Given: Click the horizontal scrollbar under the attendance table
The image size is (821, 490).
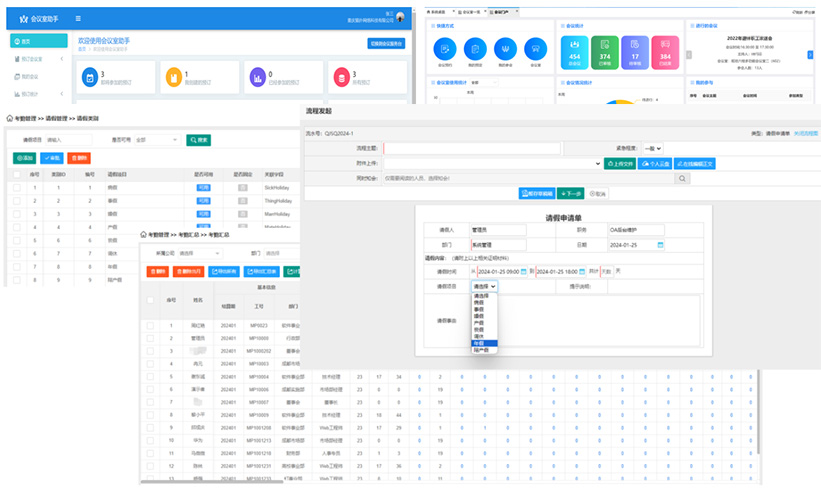Looking at the screenshot, I should [x=212, y=481].
